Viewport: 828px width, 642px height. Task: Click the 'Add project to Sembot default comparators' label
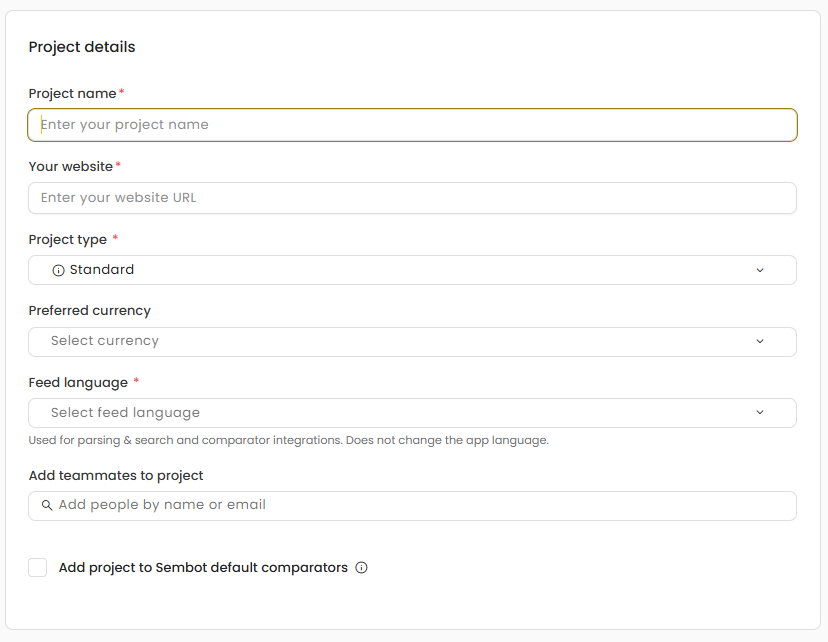click(x=203, y=568)
